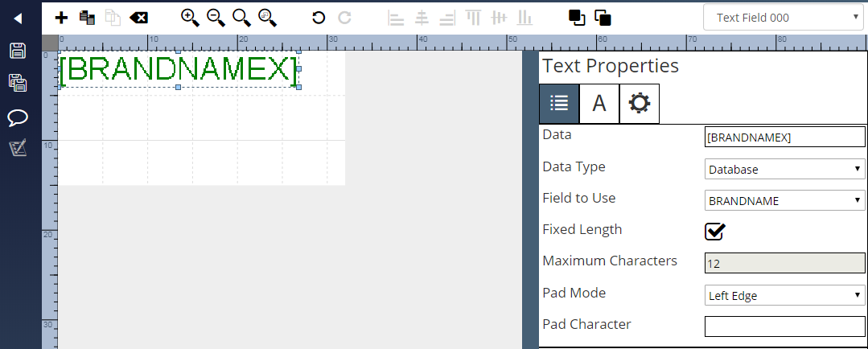This screenshot has width=868, height=349.
Task: Click the Zoom Out magnifier
Action: tap(216, 18)
